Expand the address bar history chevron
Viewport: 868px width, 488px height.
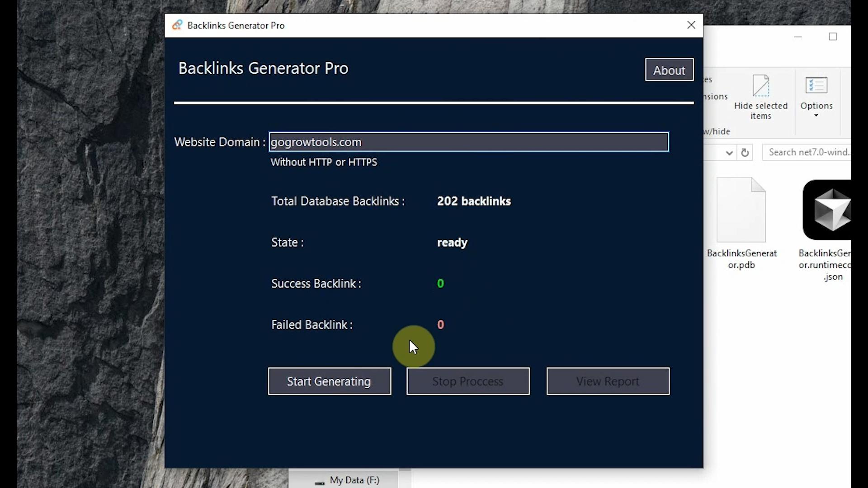729,153
